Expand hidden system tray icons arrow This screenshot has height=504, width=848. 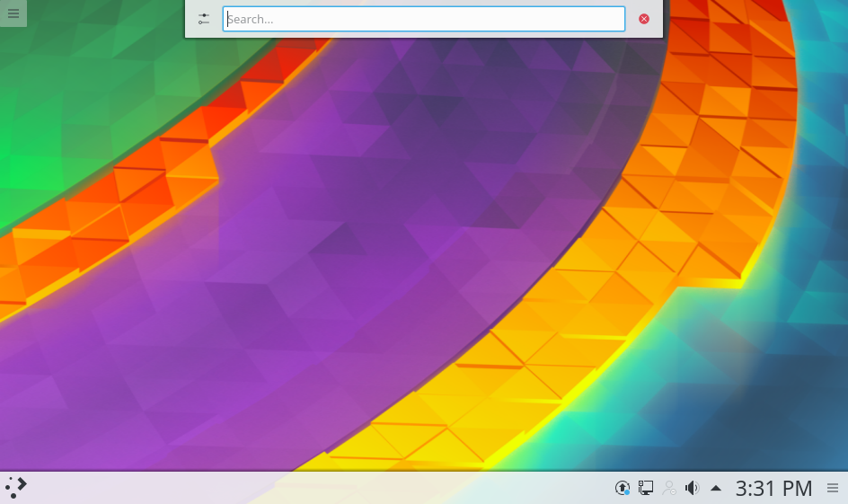[x=715, y=488]
